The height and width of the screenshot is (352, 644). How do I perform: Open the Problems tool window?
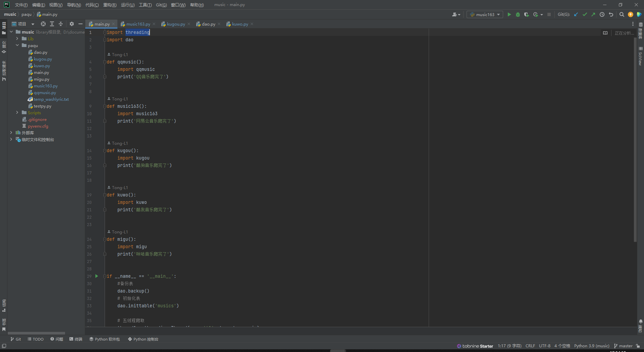(x=57, y=339)
